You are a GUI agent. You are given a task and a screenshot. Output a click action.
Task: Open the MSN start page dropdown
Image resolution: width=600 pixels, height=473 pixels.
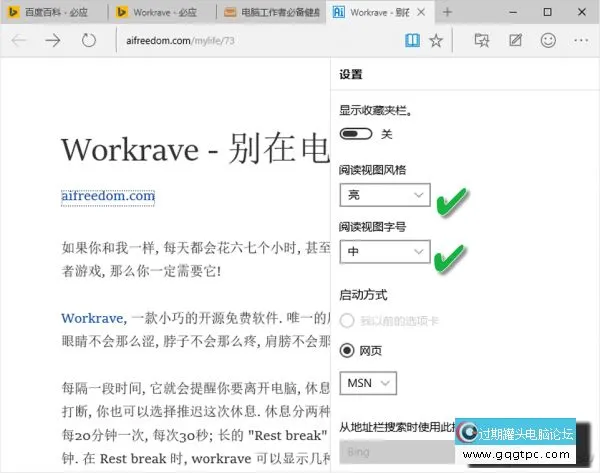pos(370,382)
